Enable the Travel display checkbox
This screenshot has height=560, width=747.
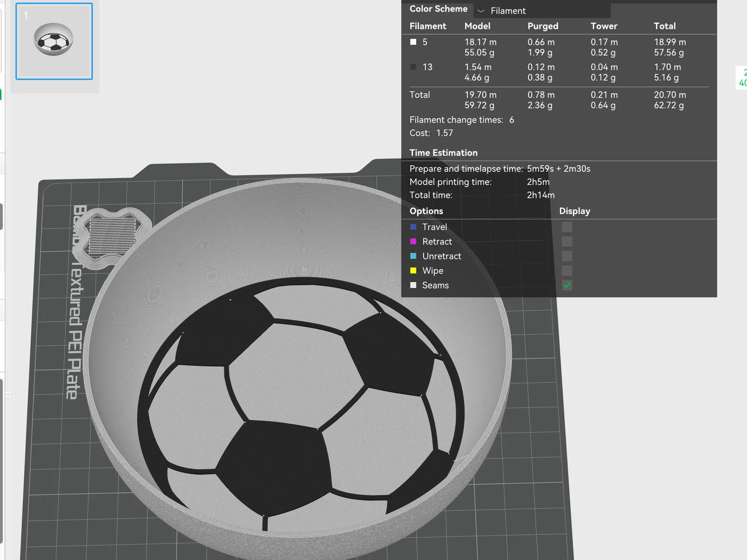pyautogui.click(x=567, y=227)
